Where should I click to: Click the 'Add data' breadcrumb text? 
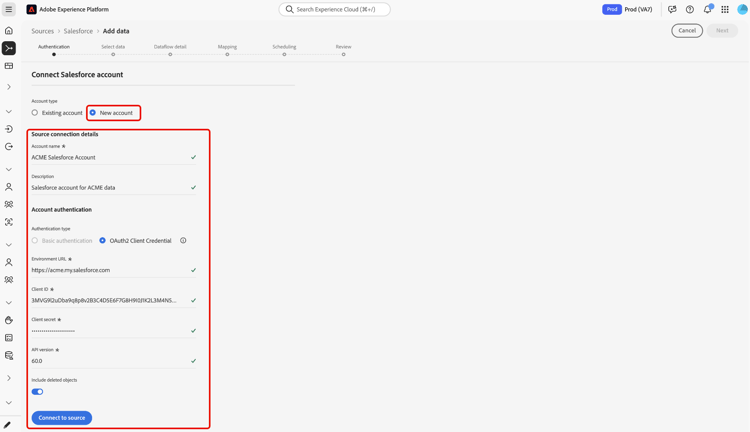point(116,31)
